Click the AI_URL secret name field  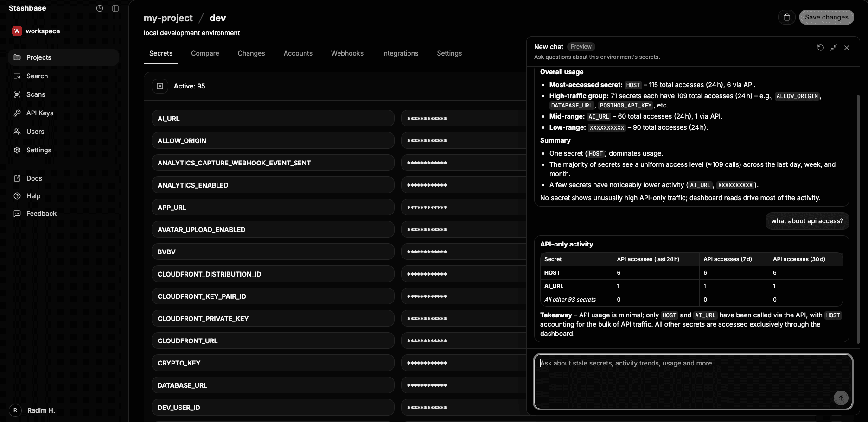pyautogui.click(x=273, y=118)
